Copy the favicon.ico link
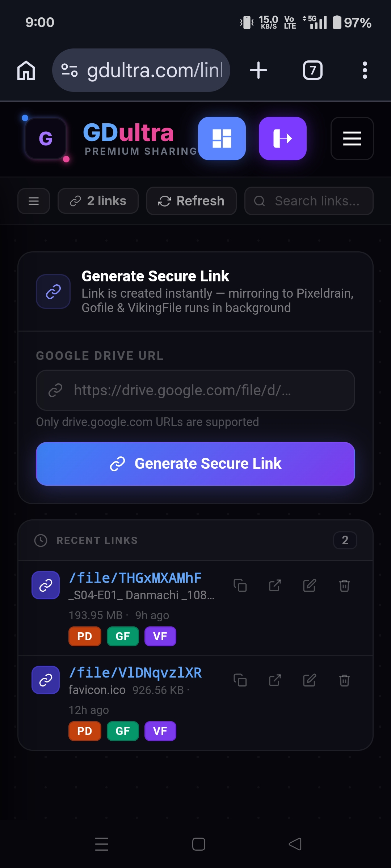391x868 pixels. [240, 681]
